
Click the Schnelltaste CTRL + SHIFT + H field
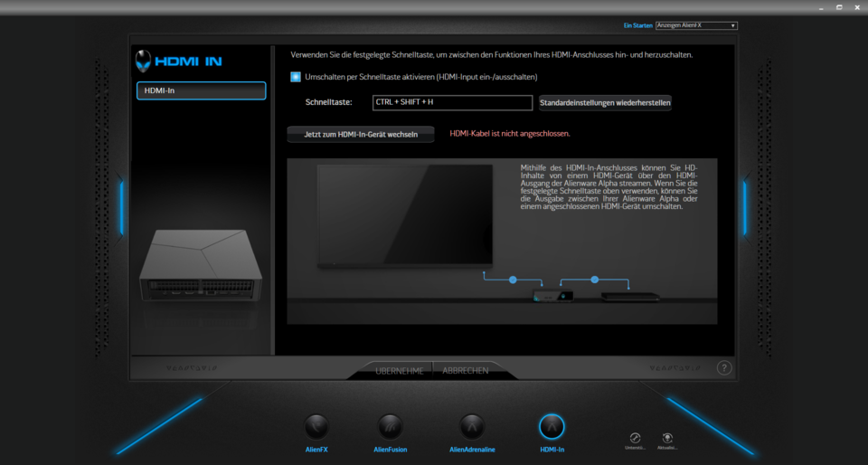point(452,102)
